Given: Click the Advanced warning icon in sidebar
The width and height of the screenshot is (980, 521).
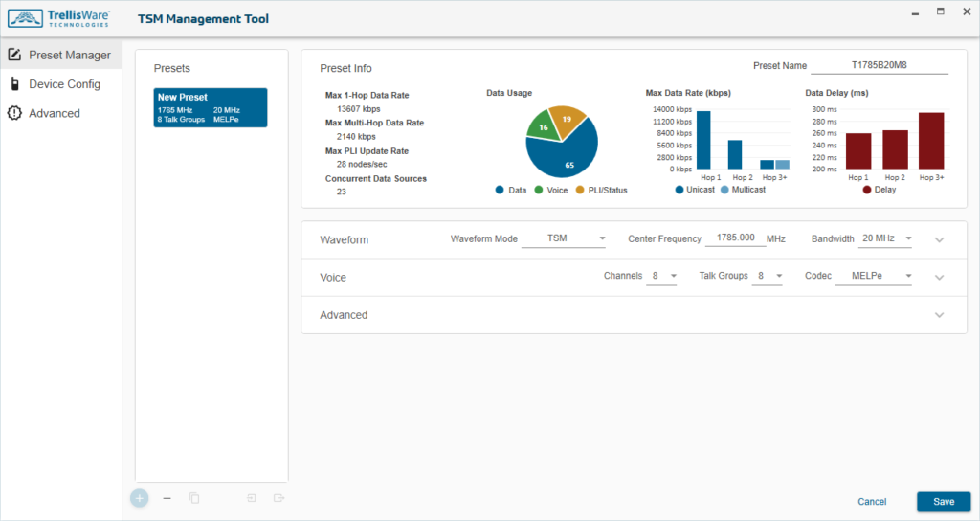Looking at the screenshot, I should tap(14, 113).
